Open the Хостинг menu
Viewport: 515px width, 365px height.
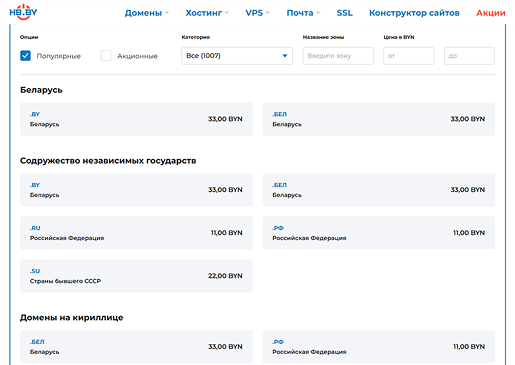[207, 13]
